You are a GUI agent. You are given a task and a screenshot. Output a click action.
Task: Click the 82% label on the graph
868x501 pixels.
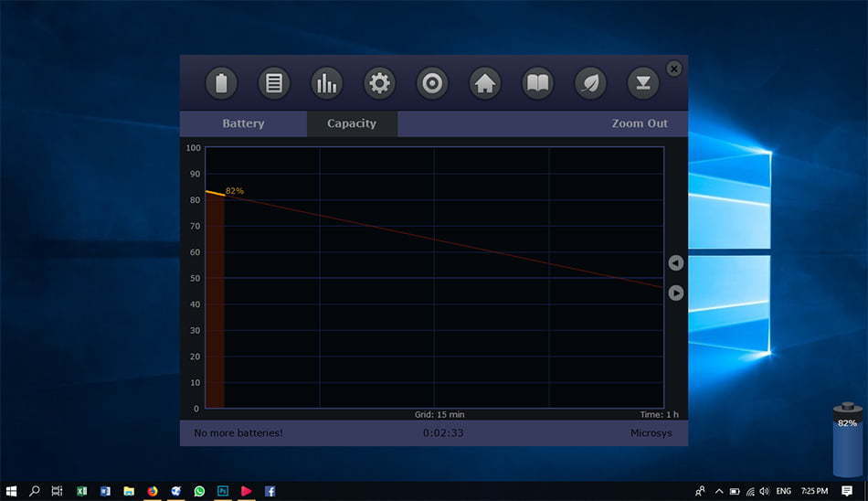click(235, 191)
